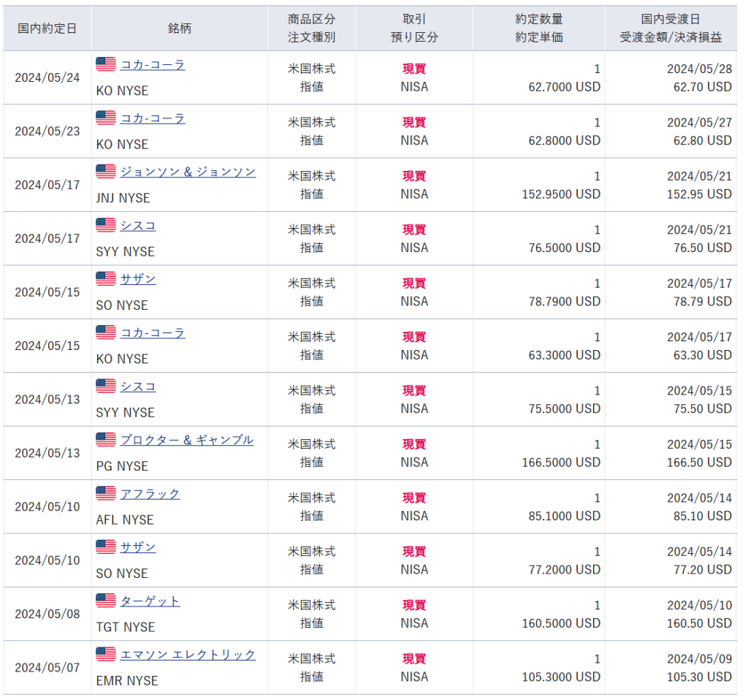Select the flag icon beside アフラック
Screen dimensions: 748x700
106,494
